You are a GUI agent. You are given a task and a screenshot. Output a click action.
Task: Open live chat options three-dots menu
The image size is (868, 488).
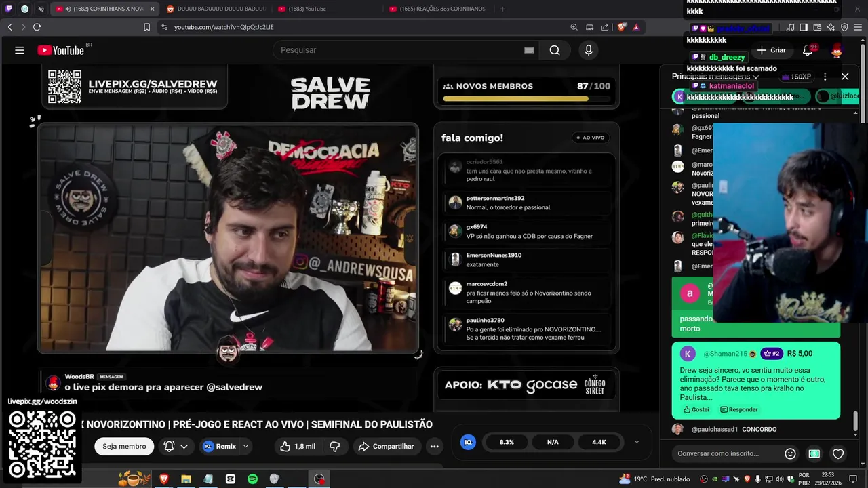[825, 77]
